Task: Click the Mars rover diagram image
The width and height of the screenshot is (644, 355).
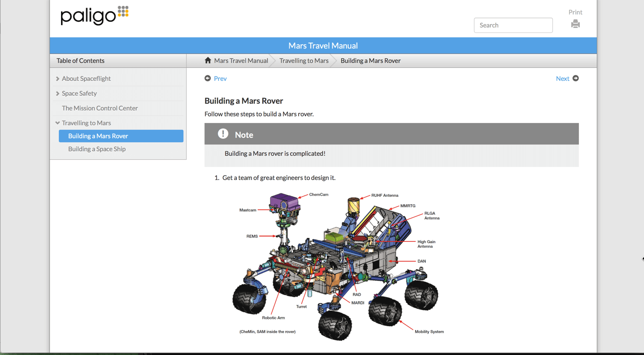Action: [x=336, y=265]
